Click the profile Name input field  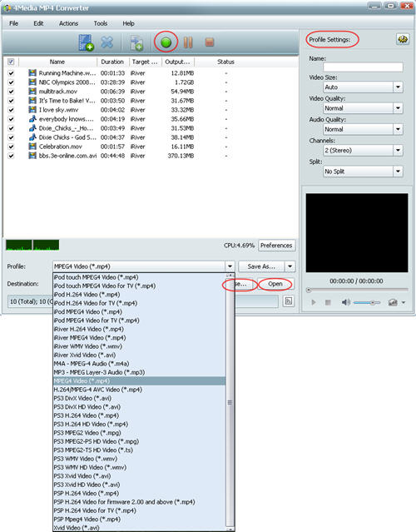click(x=363, y=67)
